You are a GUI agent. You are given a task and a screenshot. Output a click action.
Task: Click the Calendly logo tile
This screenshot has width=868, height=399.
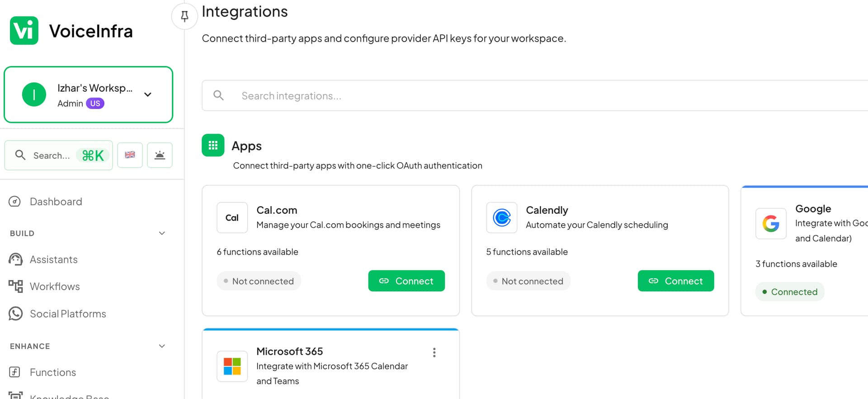click(x=501, y=217)
